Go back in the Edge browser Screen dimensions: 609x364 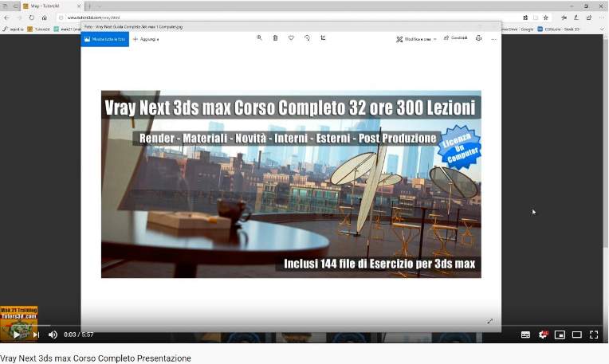(x=6, y=18)
